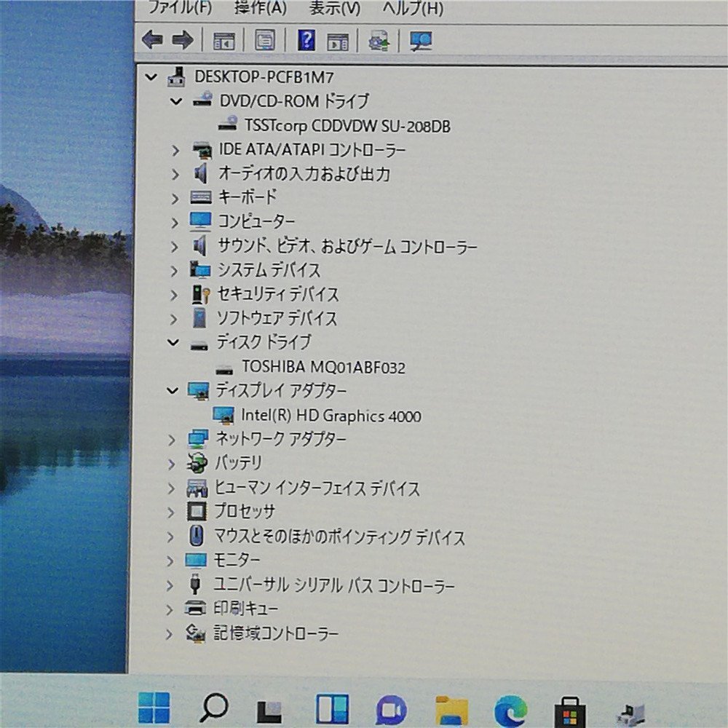The height and width of the screenshot is (728, 728).
Task: Open the ヘルプ(H) menu
Action: (x=413, y=8)
